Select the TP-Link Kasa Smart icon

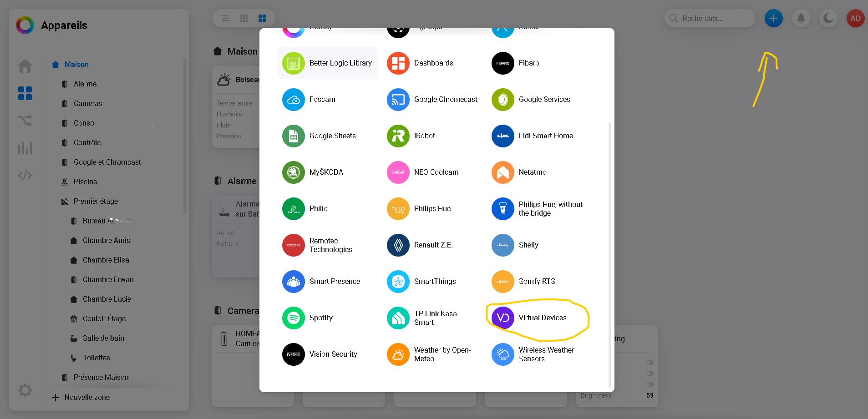tap(398, 318)
